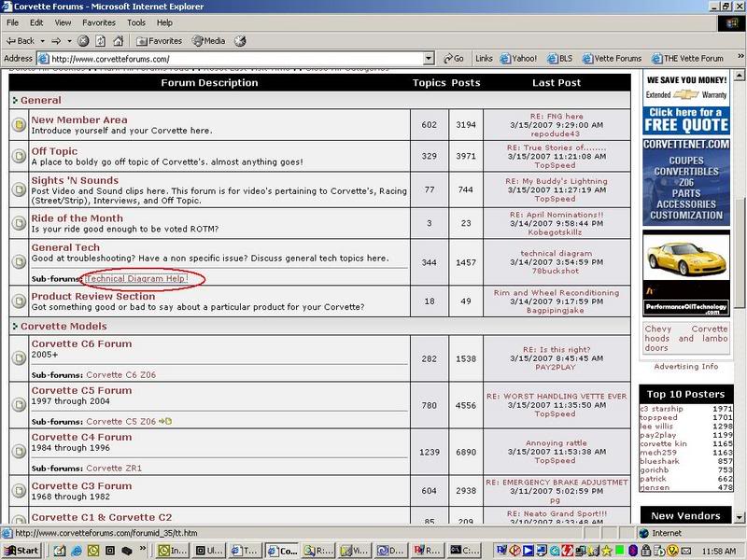Open c3 starship in Top 10 Posters
The height and width of the screenshot is (560, 747).
coord(662,409)
